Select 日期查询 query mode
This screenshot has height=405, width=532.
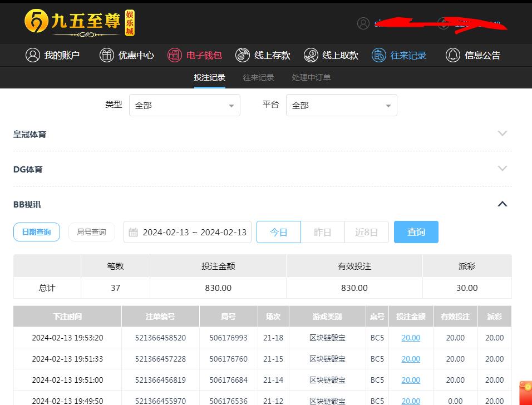[36, 232]
